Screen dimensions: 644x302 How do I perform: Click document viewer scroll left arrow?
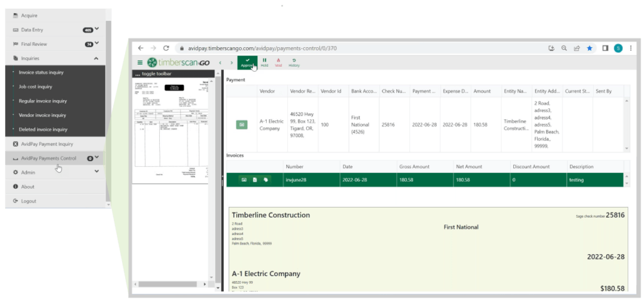(136, 284)
